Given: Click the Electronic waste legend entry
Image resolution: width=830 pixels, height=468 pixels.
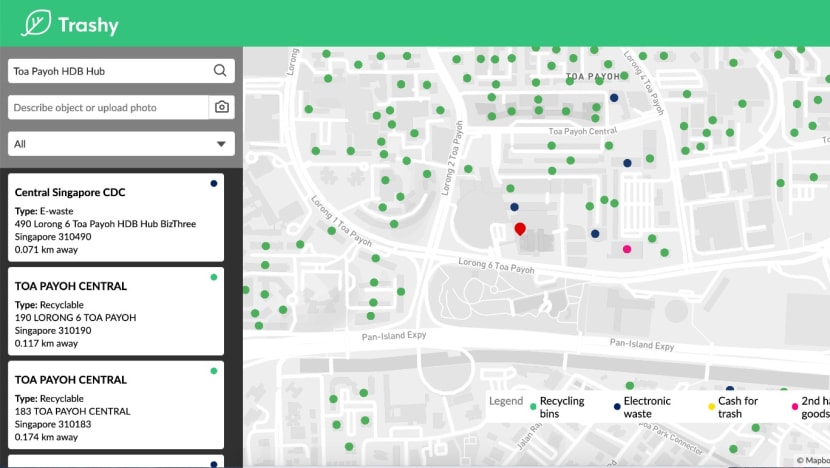Looking at the screenshot, I should (x=642, y=407).
